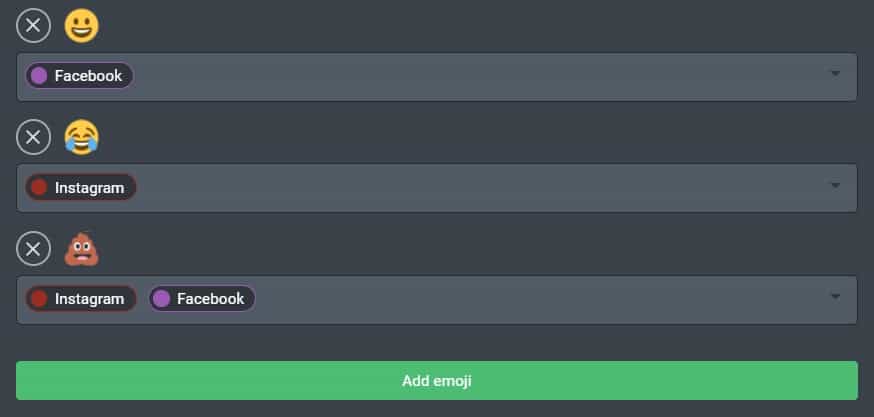Click purple dot on first row Facebook tag
The width and height of the screenshot is (874, 417).
39,76
